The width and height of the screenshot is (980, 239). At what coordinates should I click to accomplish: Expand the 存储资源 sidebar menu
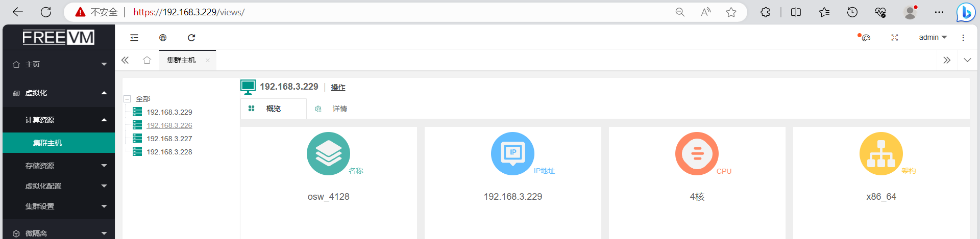[x=59, y=166]
